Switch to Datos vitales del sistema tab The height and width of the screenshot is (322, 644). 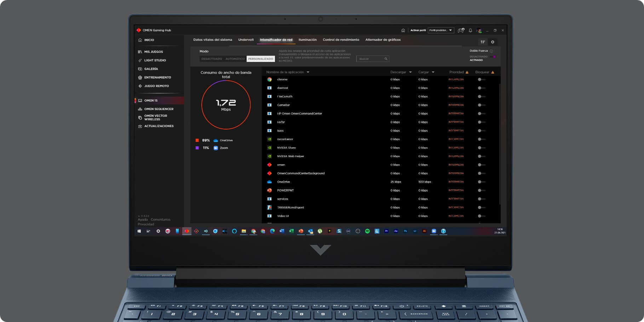tap(213, 40)
